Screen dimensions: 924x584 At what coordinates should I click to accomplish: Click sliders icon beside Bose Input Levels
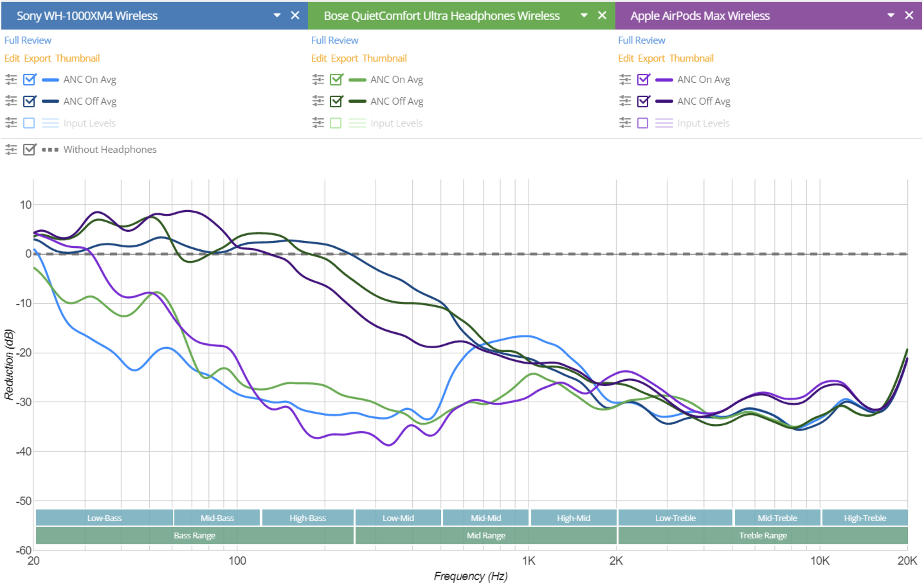coord(318,123)
